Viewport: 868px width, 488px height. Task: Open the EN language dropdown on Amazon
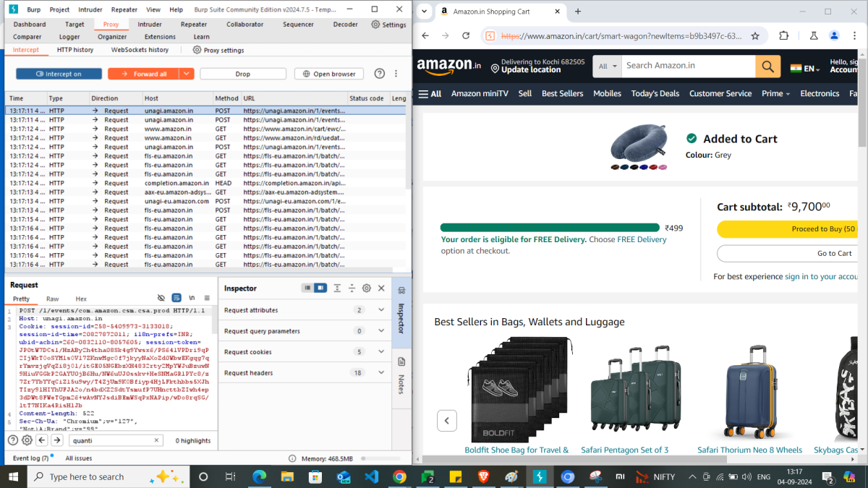pos(804,69)
